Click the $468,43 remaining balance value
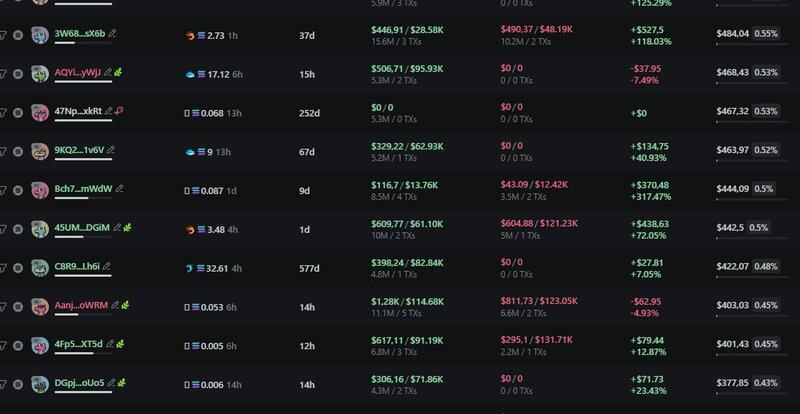This screenshot has height=414, width=800. click(x=733, y=72)
